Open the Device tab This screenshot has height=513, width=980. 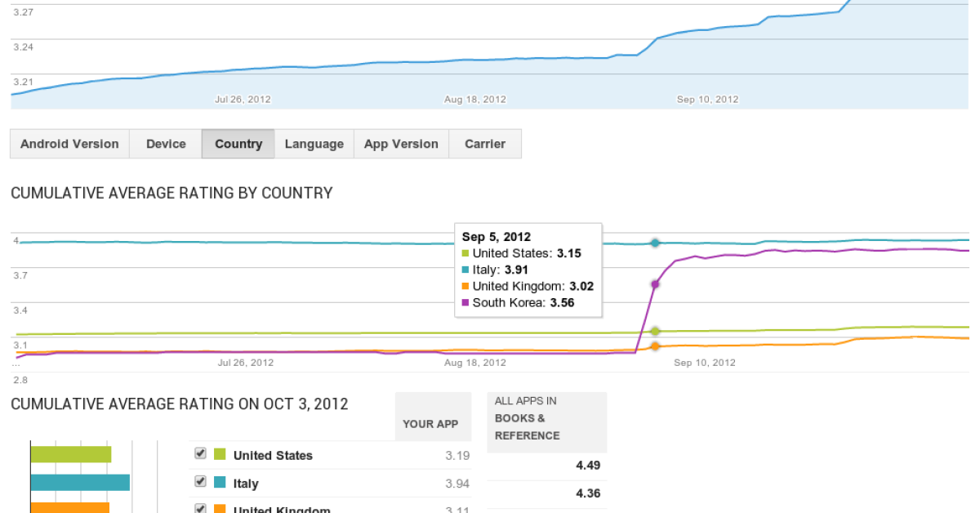(166, 144)
